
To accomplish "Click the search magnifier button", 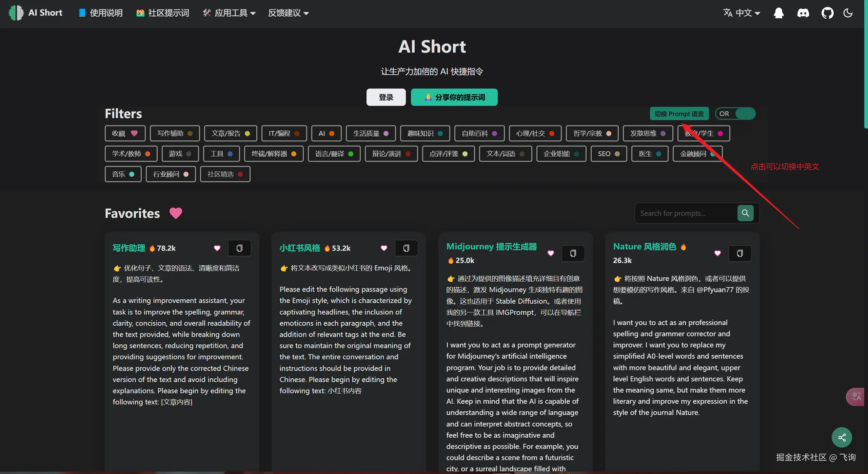I will (745, 213).
